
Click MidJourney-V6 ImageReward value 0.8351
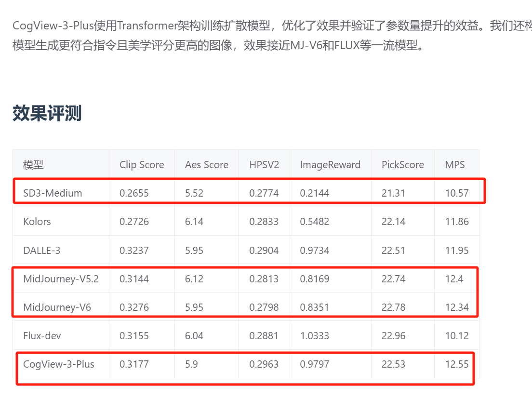click(x=315, y=307)
